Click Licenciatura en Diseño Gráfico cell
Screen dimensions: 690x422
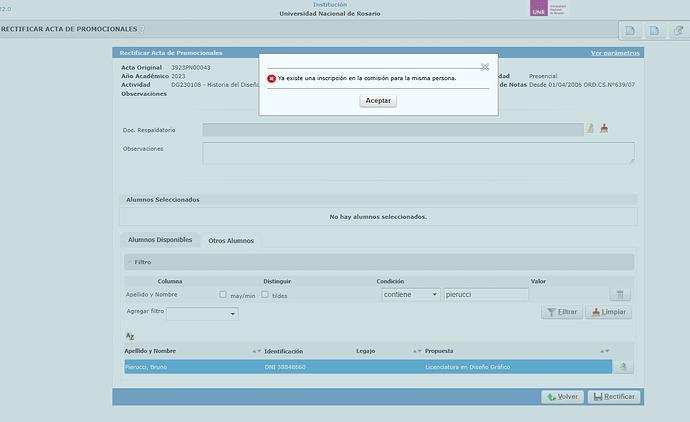467,367
